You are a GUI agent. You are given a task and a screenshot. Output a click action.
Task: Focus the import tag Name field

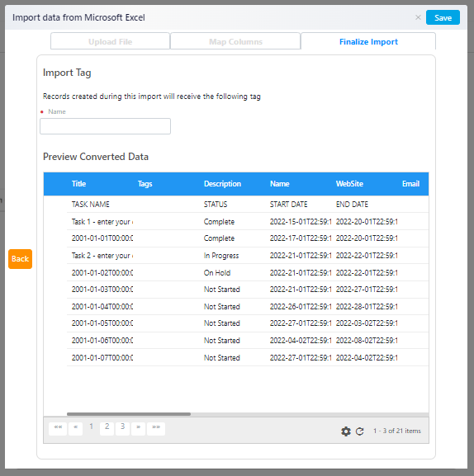click(105, 126)
